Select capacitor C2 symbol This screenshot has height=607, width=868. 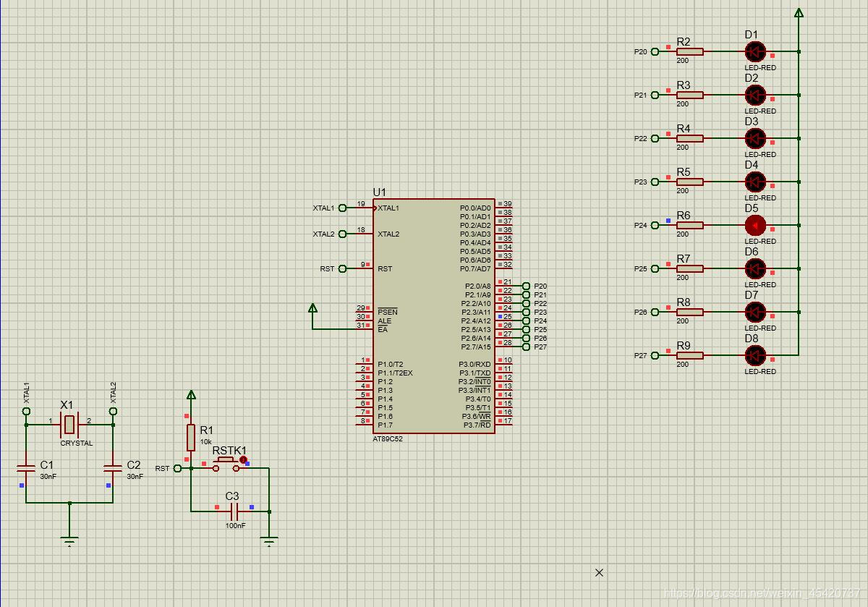tap(113, 468)
